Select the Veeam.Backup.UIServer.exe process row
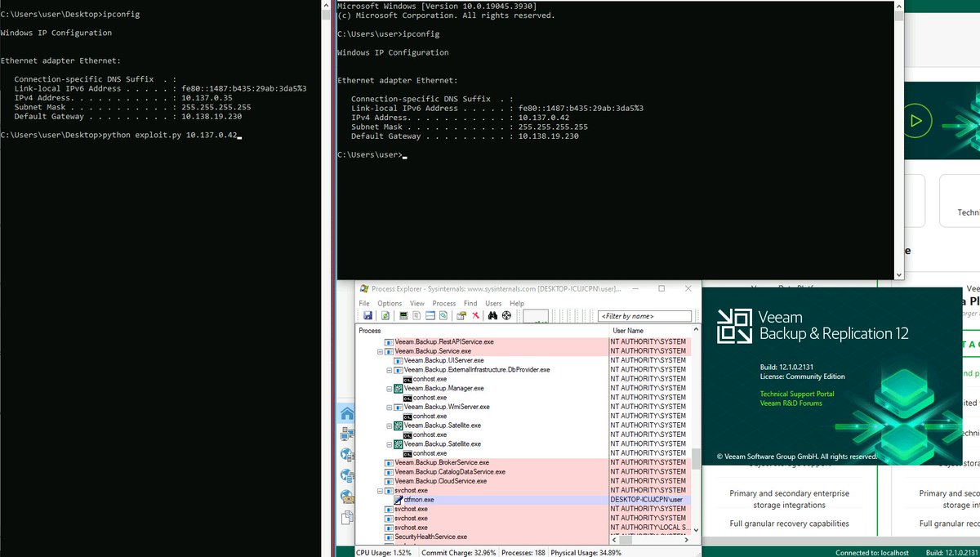Image resolution: width=980 pixels, height=557 pixels. (524, 360)
